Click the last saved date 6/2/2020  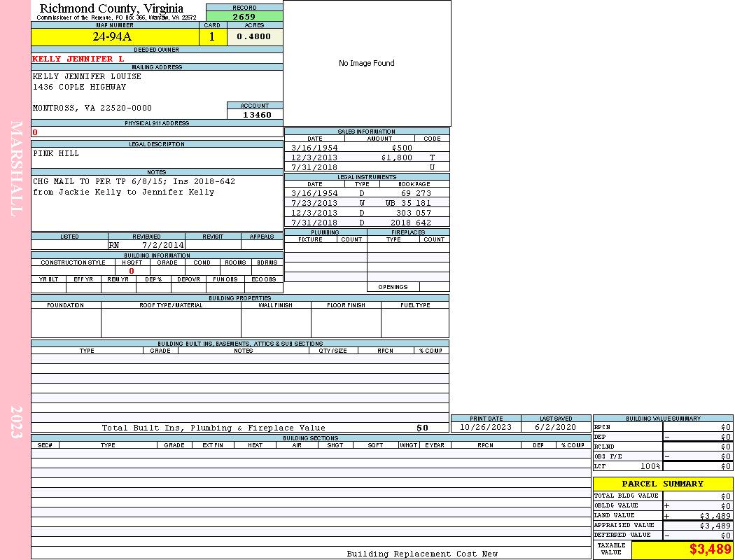coord(555,427)
